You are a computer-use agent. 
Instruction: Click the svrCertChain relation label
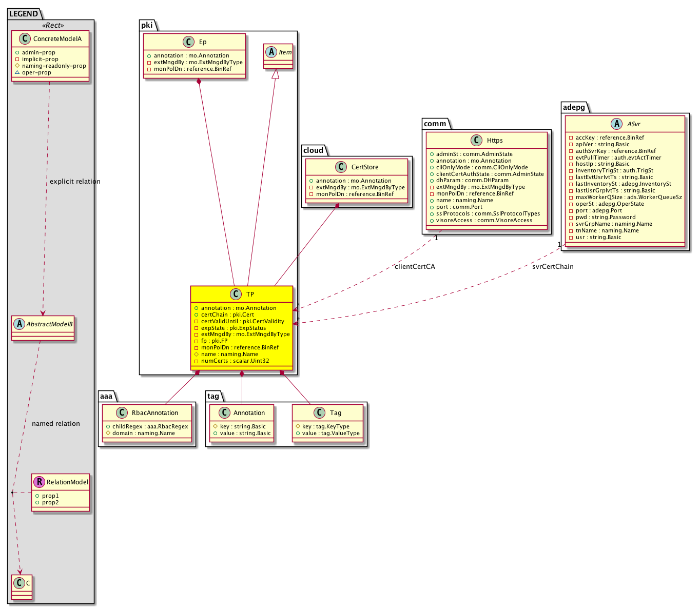pos(553,267)
